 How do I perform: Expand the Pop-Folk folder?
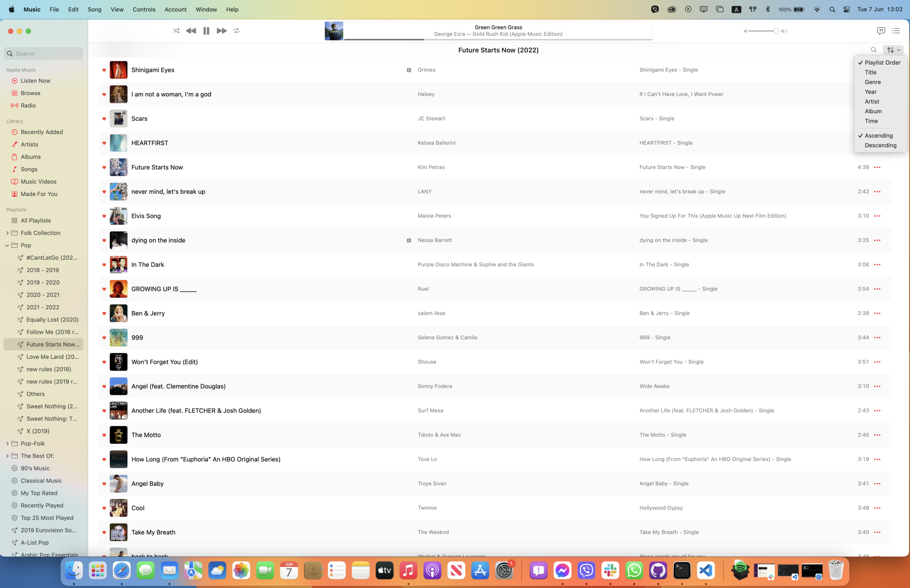pyautogui.click(x=7, y=444)
